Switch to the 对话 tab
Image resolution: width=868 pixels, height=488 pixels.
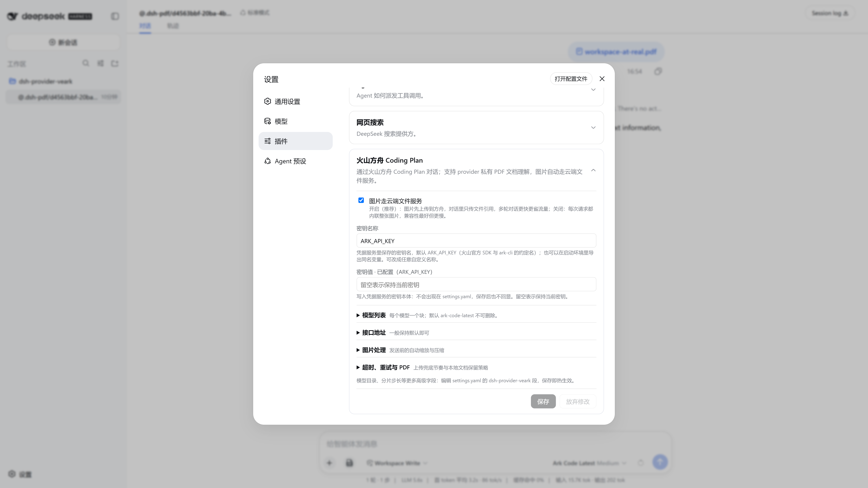click(x=145, y=26)
